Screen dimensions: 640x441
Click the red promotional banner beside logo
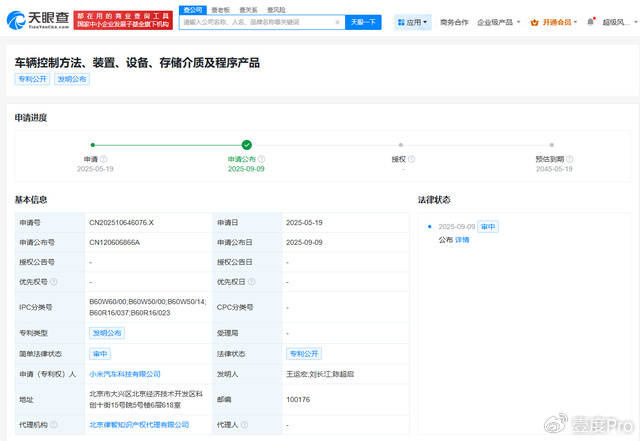click(x=123, y=20)
